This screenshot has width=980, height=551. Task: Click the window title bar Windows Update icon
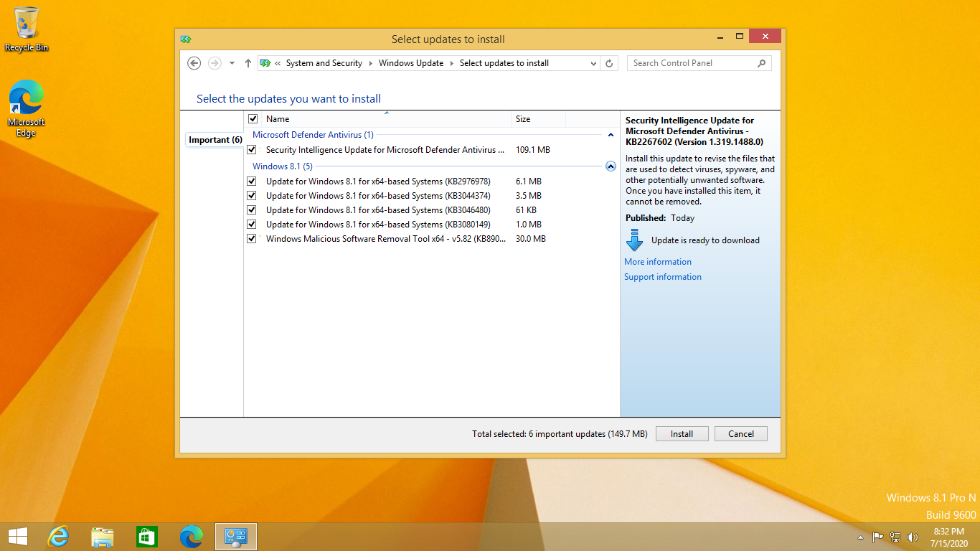186,39
